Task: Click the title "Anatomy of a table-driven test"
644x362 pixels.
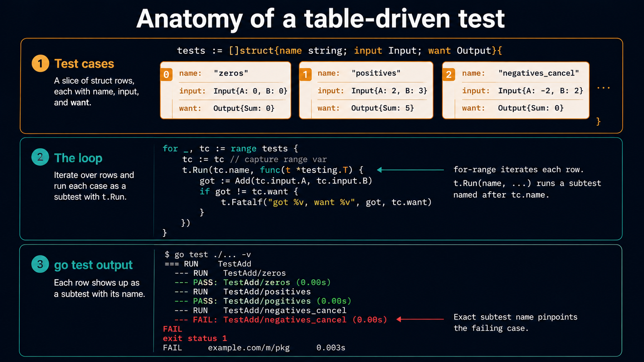Action: (320, 18)
